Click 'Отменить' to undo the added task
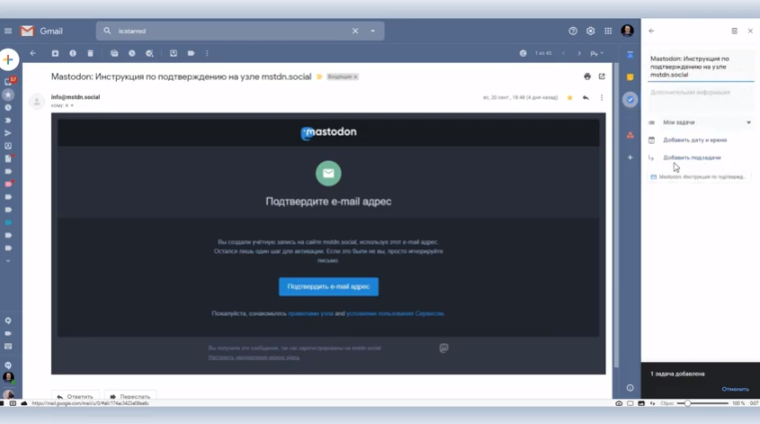This screenshot has width=760, height=424. point(735,389)
